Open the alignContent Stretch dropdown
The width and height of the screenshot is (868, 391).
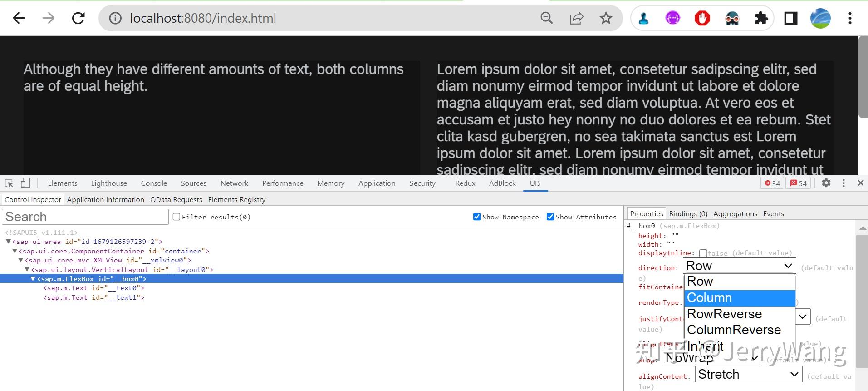coord(748,375)
